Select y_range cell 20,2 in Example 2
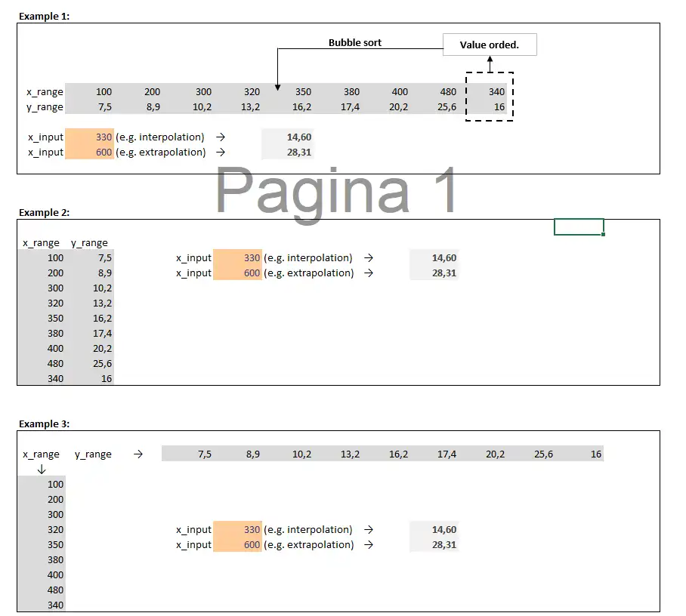686x616 pixels. (x=90, y=349)
